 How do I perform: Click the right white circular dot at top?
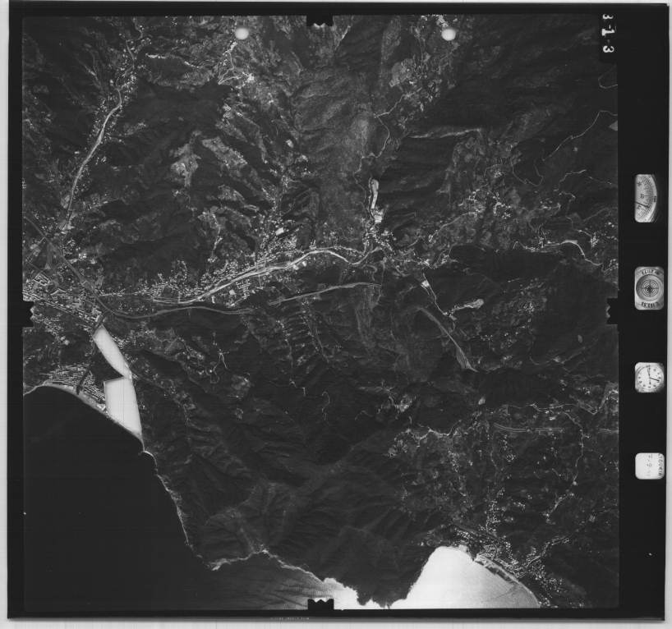coord(448,34)
